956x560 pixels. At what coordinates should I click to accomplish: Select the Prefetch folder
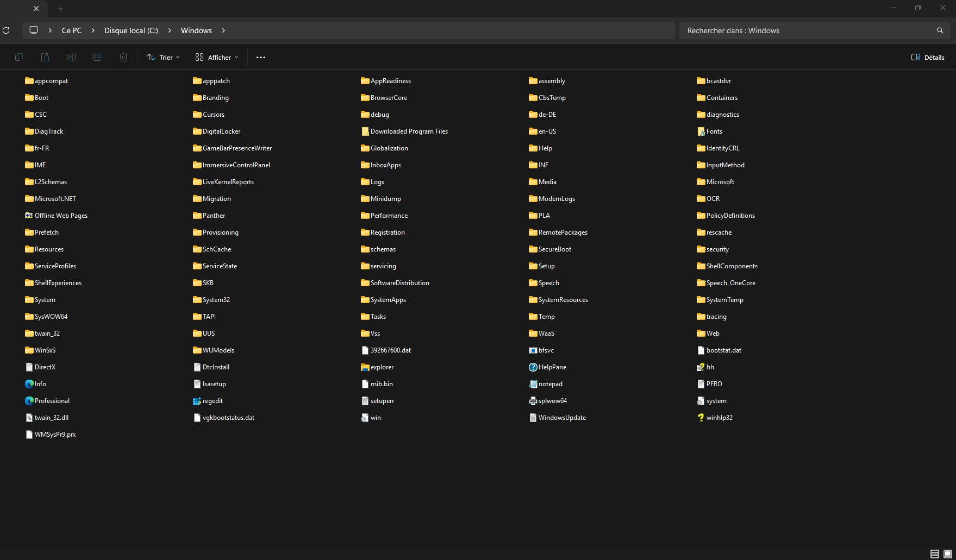pyautogui.click(x=42, y=232)
